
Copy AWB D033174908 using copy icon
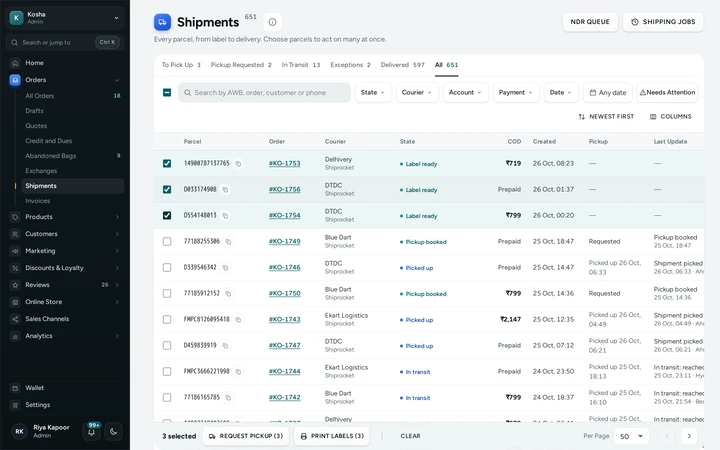point(225,190)
